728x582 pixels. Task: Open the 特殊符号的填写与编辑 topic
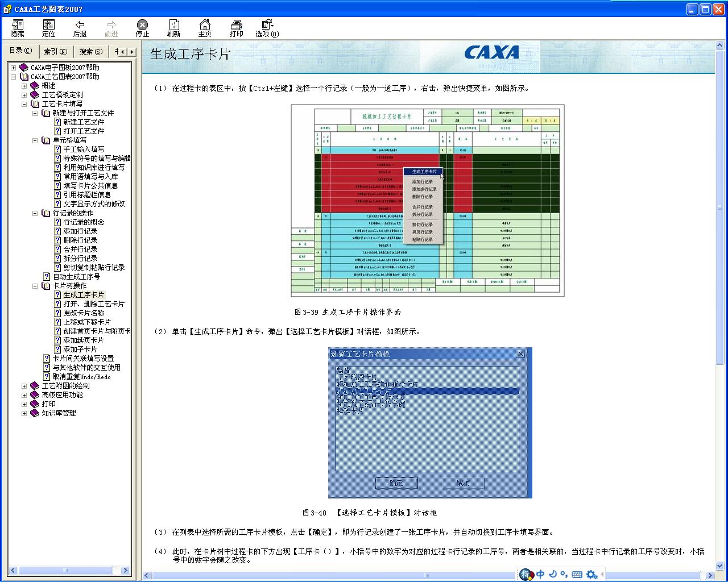97,159
